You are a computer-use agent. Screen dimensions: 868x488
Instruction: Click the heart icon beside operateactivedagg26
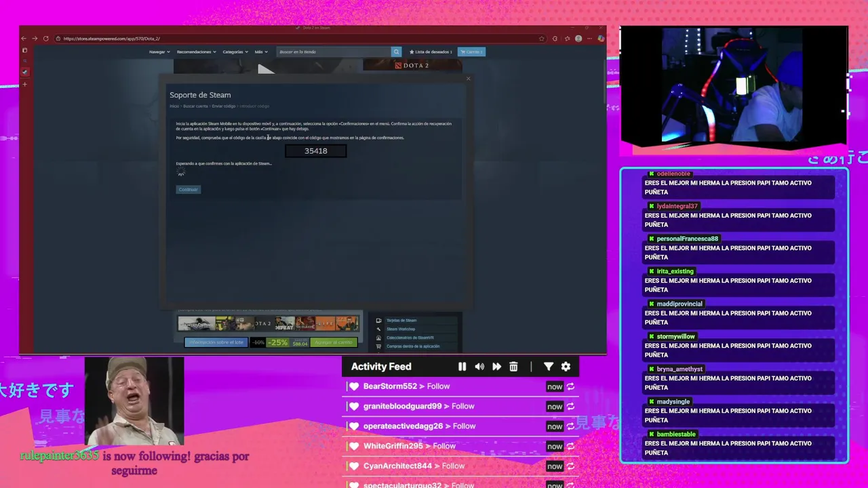pos(354,426)
